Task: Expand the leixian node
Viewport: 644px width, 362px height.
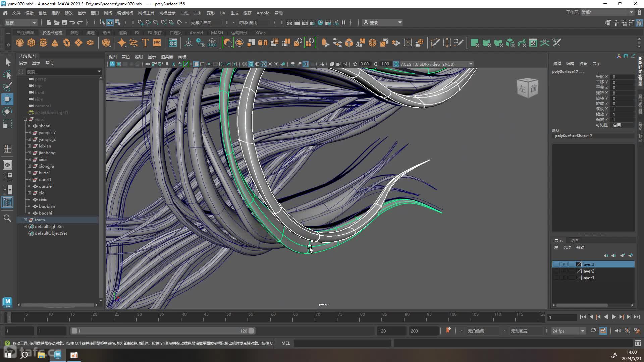Action: coord(29,146)
